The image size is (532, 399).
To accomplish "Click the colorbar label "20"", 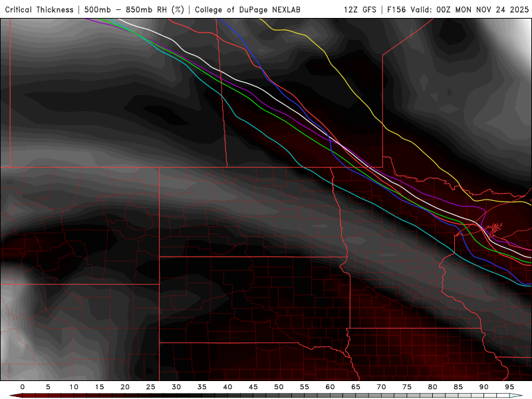I will coord(125,387).
